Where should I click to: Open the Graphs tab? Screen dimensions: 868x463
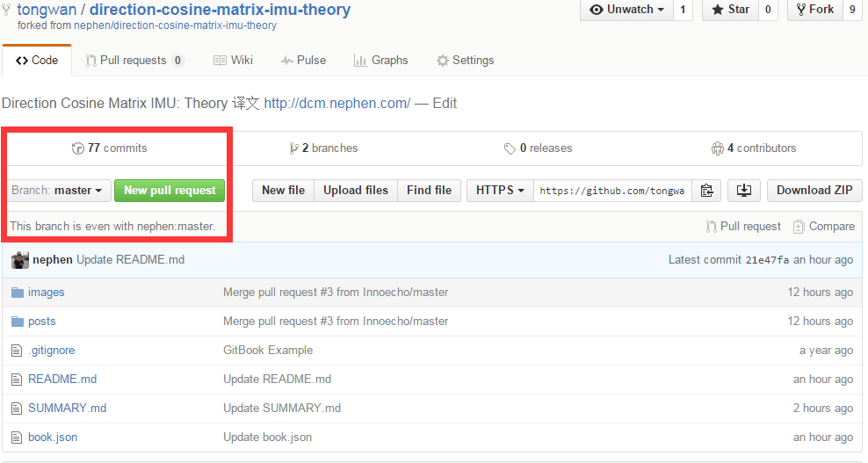tap(381, 61)
